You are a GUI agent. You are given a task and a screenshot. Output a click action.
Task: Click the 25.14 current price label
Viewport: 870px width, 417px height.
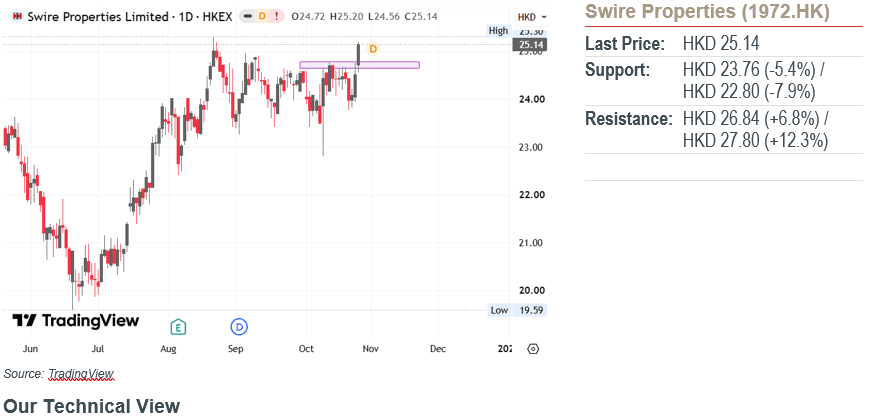tap(532, 45)
